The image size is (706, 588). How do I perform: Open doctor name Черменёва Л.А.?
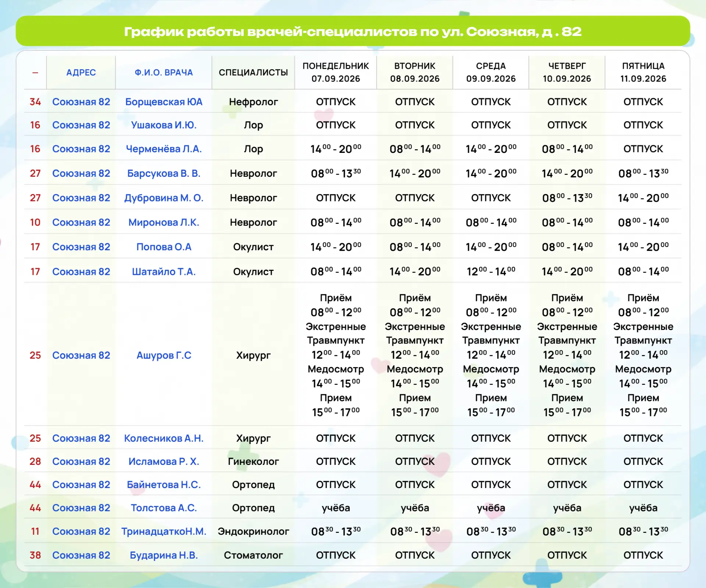click(x=164, y=149)
